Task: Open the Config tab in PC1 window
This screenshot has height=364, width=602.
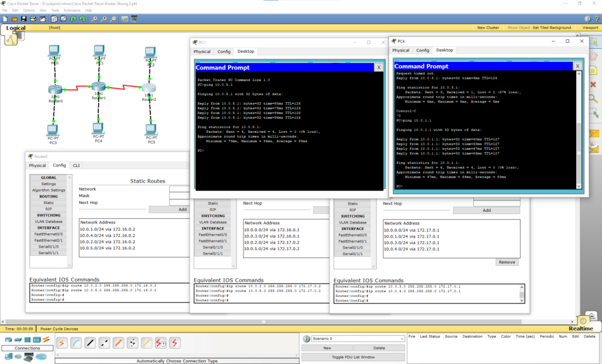Action: 224,52
